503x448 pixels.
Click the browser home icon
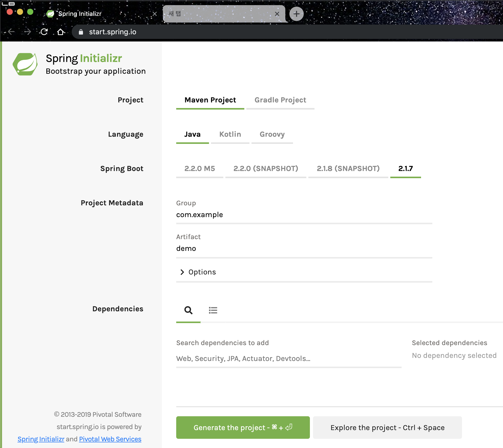tap(61, 32)
